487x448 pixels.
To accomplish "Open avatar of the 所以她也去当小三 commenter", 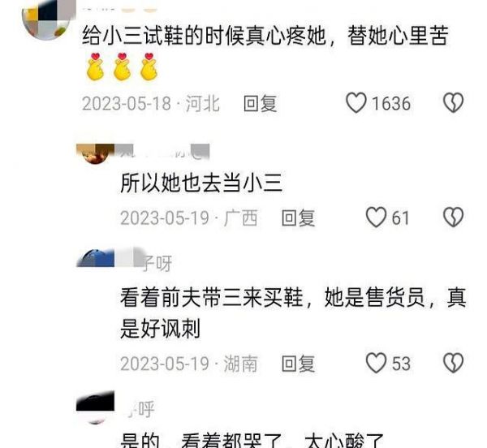I will pyautogui.click(x=95, y=153).
